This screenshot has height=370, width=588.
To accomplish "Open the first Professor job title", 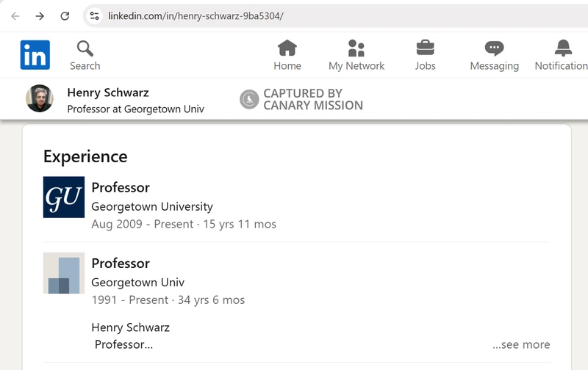I will (x=121, y=188).
